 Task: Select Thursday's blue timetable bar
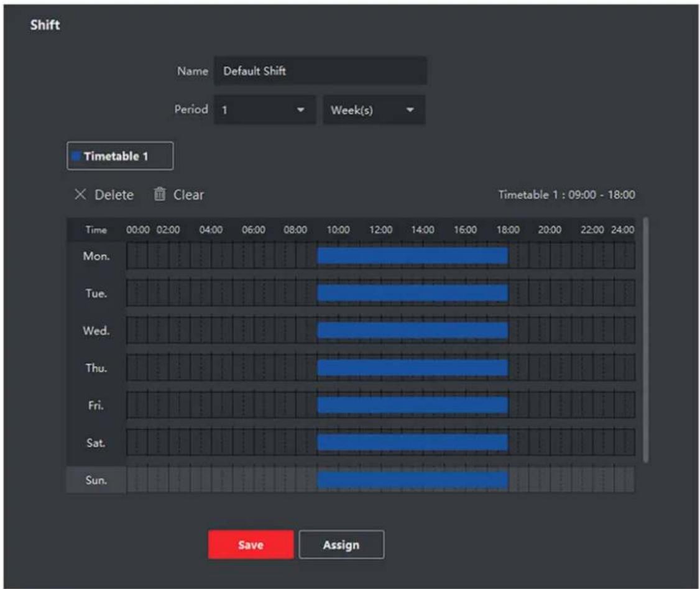(413, 368)
